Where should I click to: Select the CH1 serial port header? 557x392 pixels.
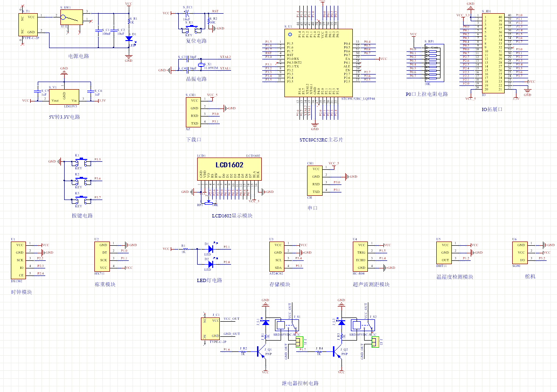point(315,181)
